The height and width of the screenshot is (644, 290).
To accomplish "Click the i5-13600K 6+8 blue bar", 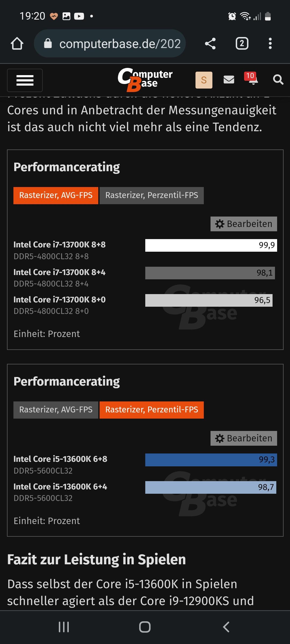I will click(x=211, y=460).
